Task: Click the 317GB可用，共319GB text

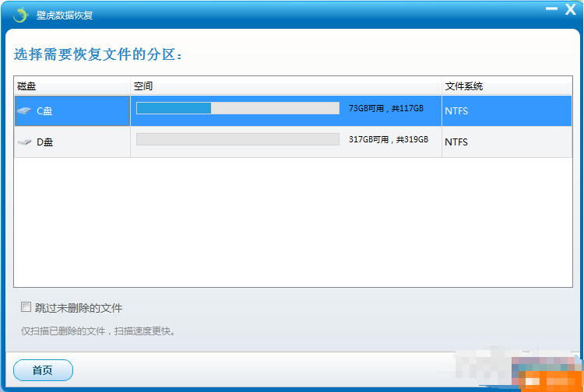Action: (389, 139)
